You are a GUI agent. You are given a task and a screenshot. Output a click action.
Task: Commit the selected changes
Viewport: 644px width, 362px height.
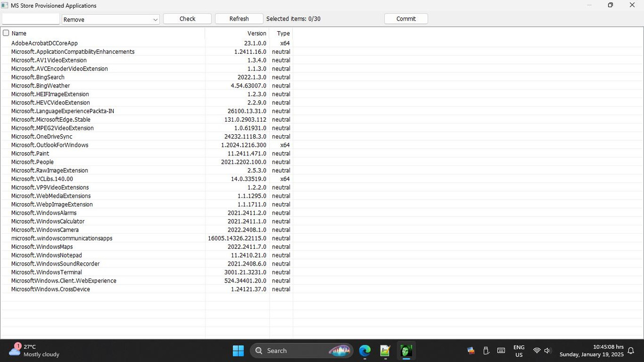pos(406,19)
